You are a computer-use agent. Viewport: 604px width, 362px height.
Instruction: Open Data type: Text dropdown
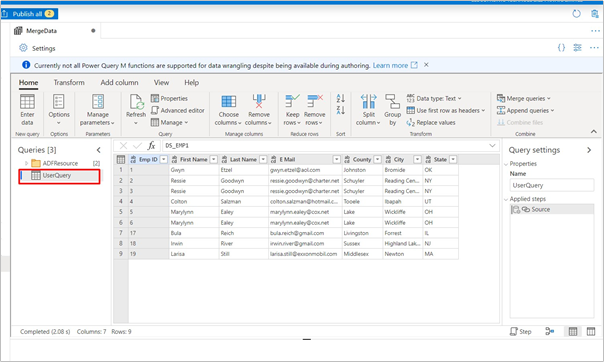[434, 99]
